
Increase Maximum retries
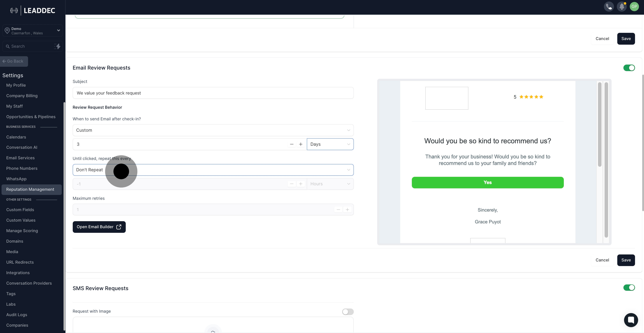(x=347, y=210)
